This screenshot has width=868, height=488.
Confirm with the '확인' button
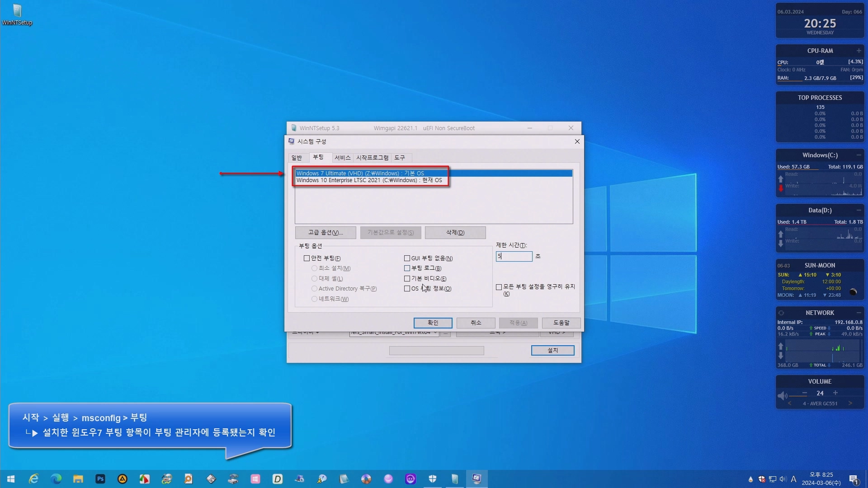pos(433,323)
